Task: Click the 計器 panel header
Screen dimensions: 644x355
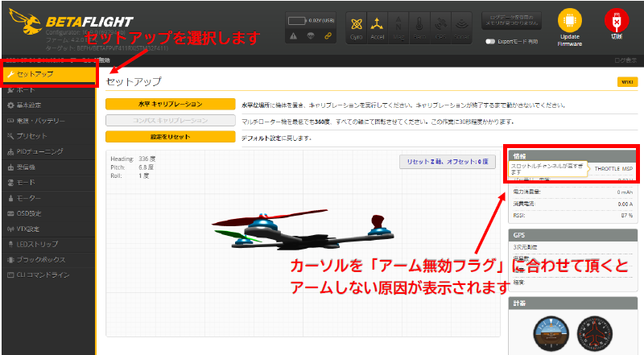Action: click(573, 303)
